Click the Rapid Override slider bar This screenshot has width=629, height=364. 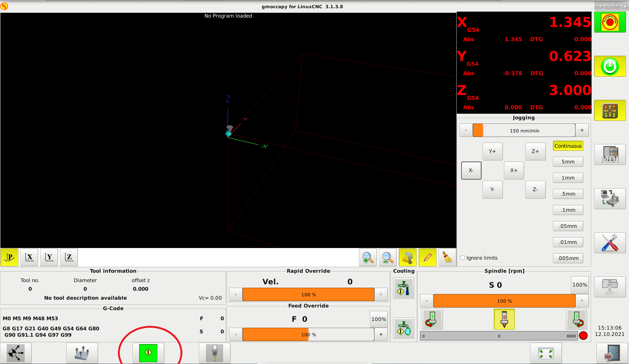[308, 294]
